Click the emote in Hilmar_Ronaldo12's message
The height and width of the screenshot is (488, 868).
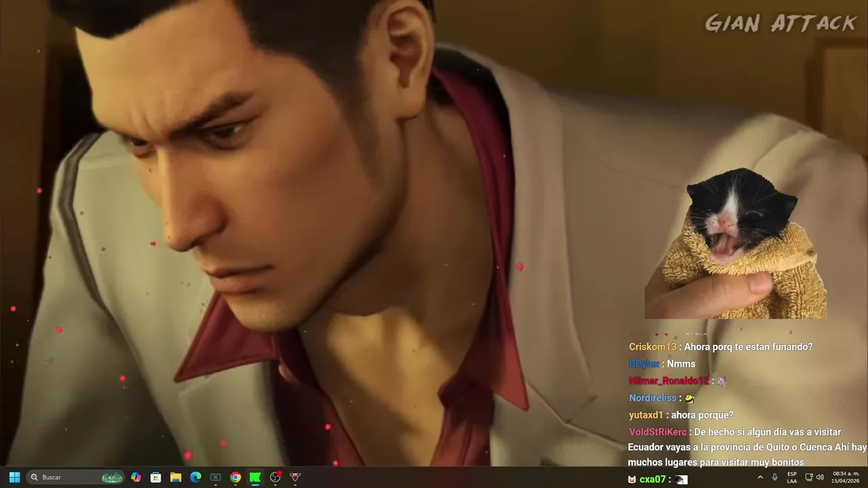tap(722, 381)
